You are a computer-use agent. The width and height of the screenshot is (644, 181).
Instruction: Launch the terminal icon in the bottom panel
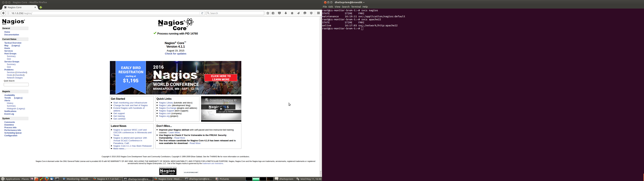point(57,179)
